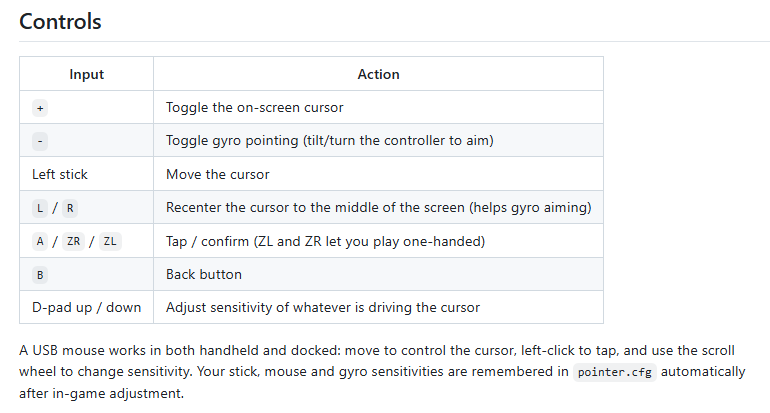Click the D-pad up / down cell
The image size is (770, 413).
coord(86,307)
